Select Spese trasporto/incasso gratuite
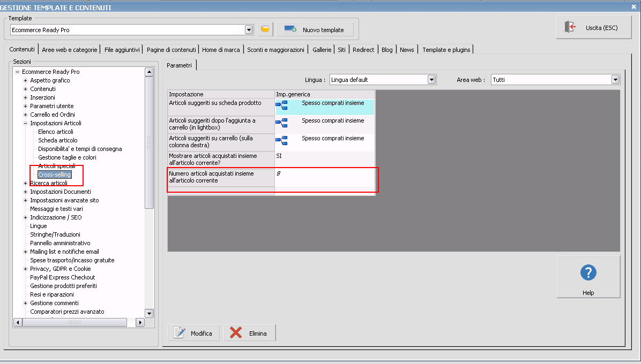Image resolution: width=641 pixels, height=364 pixels. (x=72, y=260)
